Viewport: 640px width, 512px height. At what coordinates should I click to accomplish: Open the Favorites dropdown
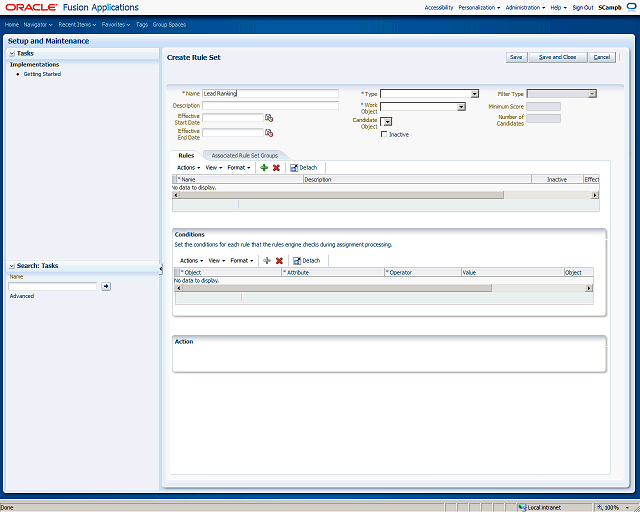[x=116, y=24]
